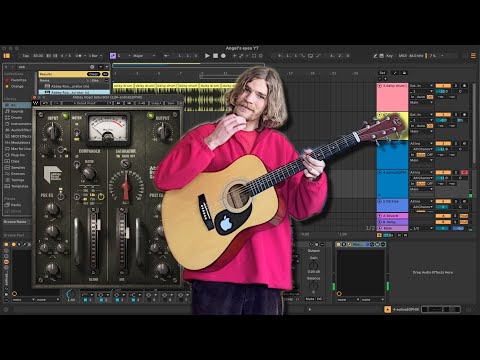The image size is (480, 360).
Task: Click the transport Stop button
Action: (215, 56)
